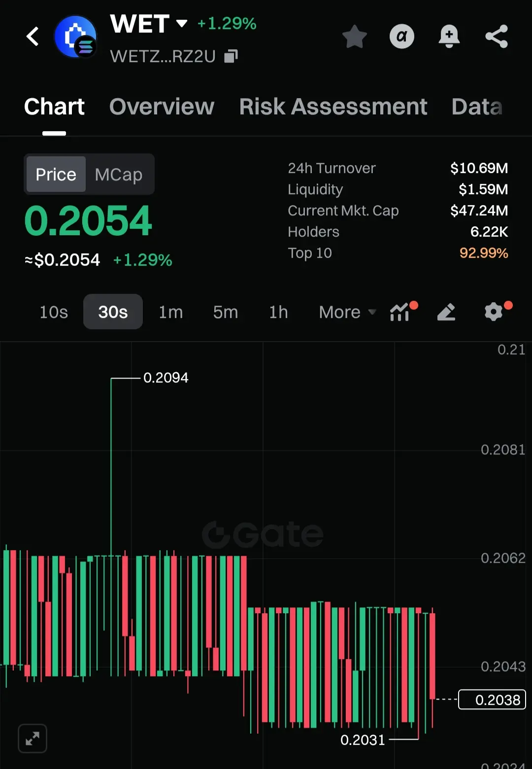The width and height of the screenshot is (532, 769).
Task: Select the 30s chart interval
Action: pyautogui.click(x=113, y=312)
